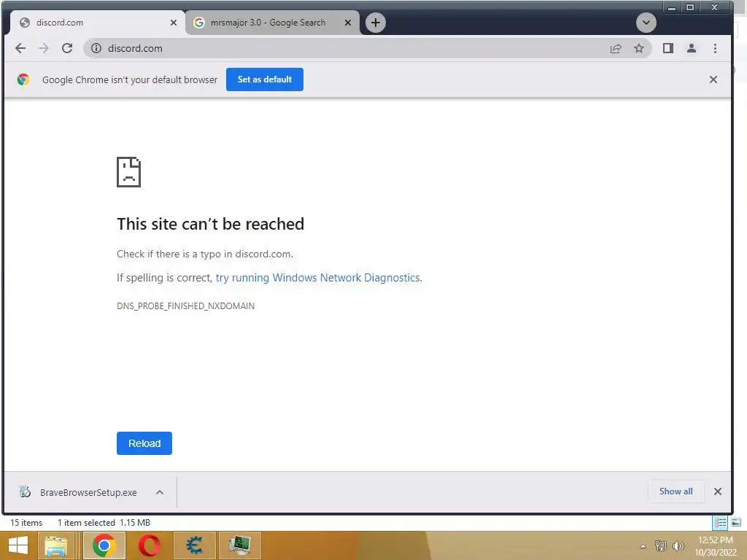Click the forward navigation arrow

coord(44,48)
